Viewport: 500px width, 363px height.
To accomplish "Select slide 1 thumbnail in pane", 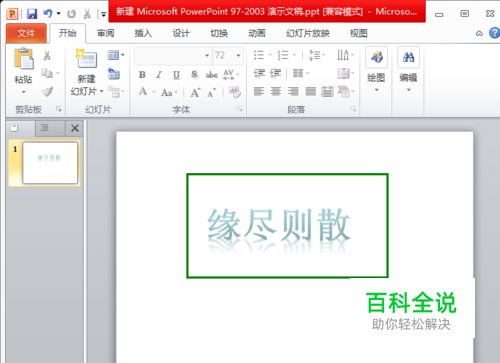I will (50, 163).
